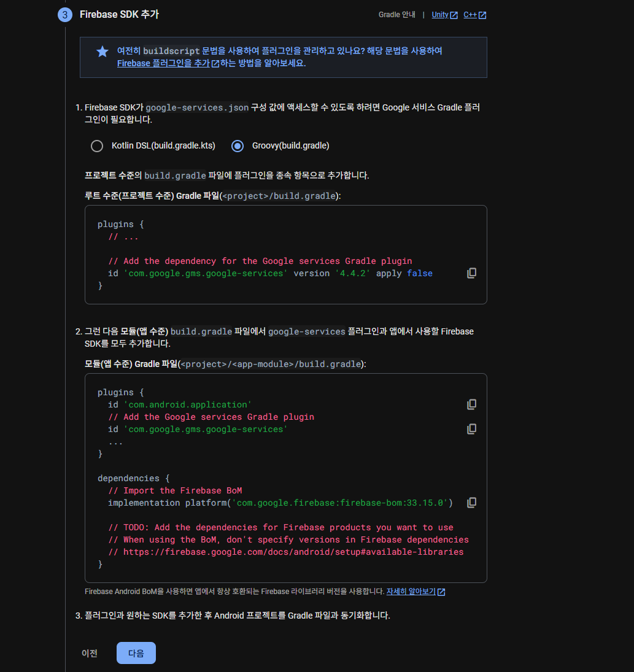Click the '// Import the Firebase BoM' comment

[x=175, y=491]
